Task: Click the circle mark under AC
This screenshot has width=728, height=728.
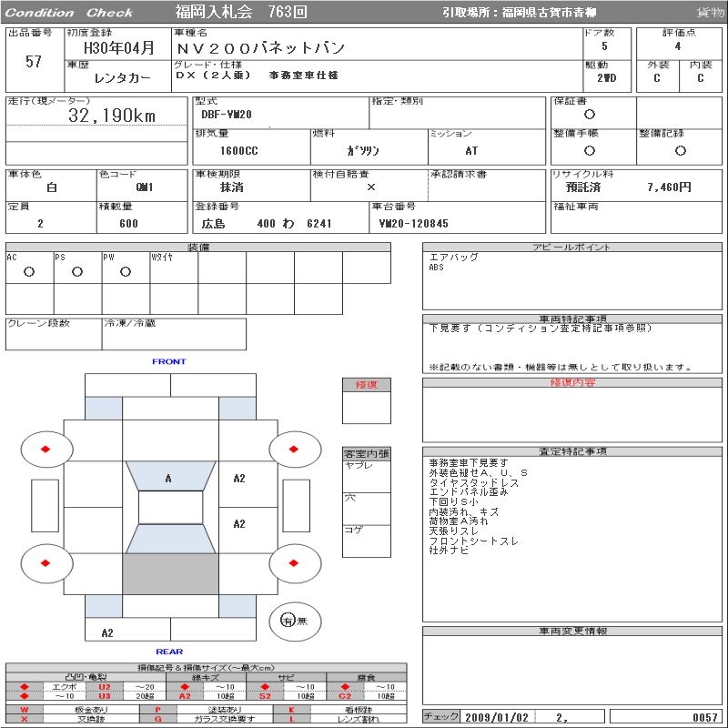Action: [29, 271]
